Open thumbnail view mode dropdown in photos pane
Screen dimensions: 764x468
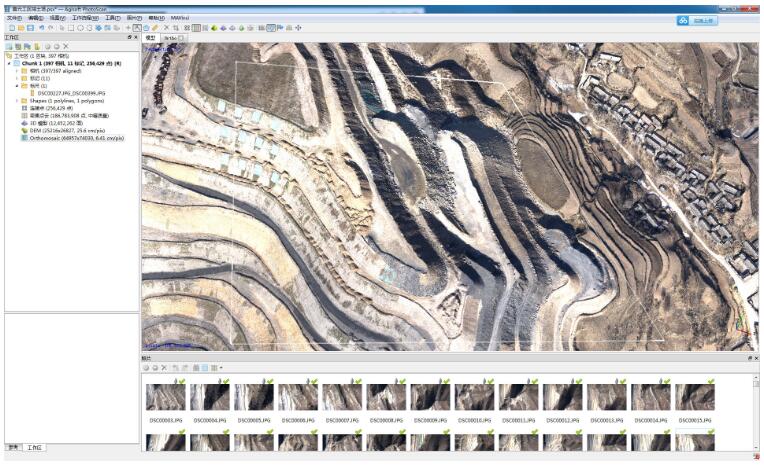click(x=215, y=367)
